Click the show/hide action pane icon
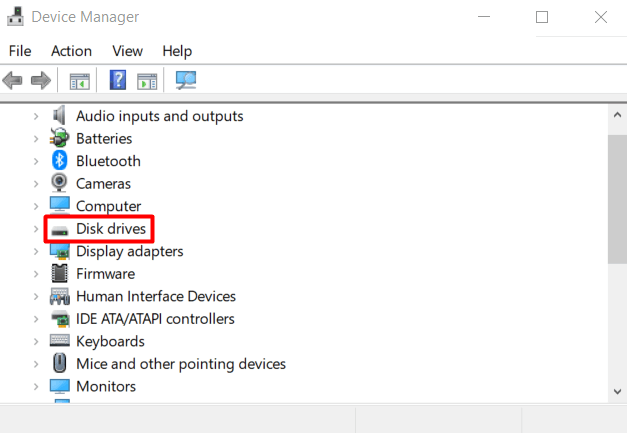Screen dimensions: 627x433 [x=147, y=80]
